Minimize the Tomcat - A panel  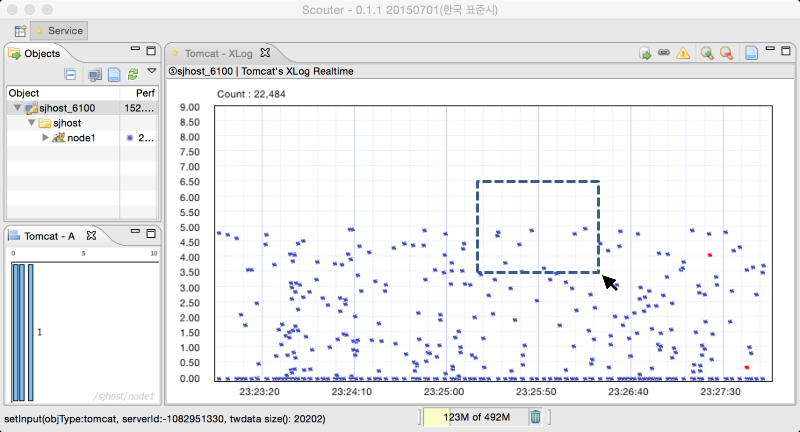click(x=135, y=231)
